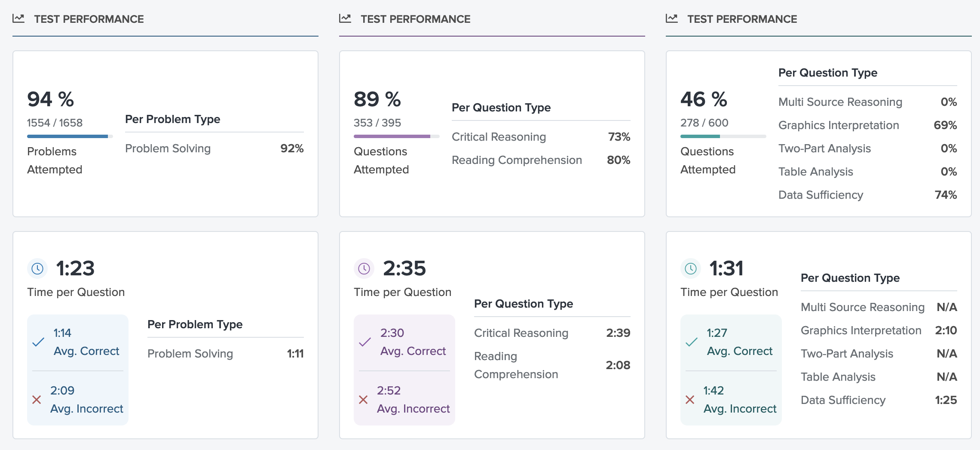Click the chart icon beside the leftmost Test Performance heading
The width and height of the screenshot is (980, 450).
[x=18, y=18]
